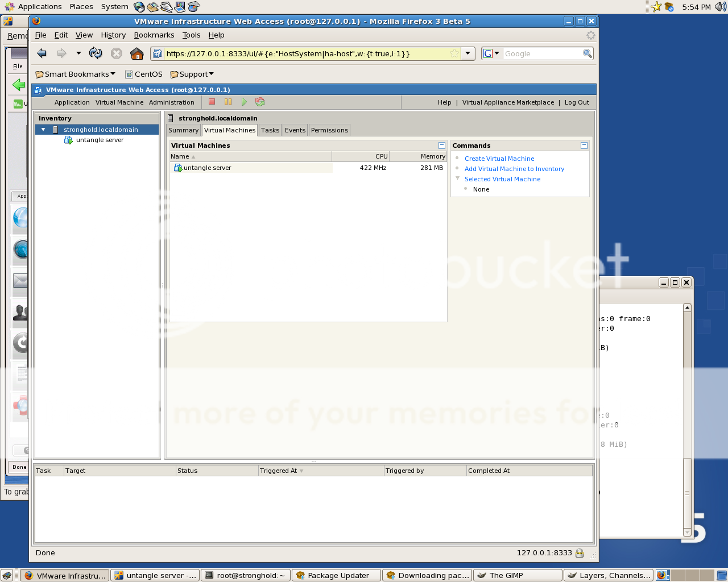Switch to The GIMP in taskbar

click(518, 575)
